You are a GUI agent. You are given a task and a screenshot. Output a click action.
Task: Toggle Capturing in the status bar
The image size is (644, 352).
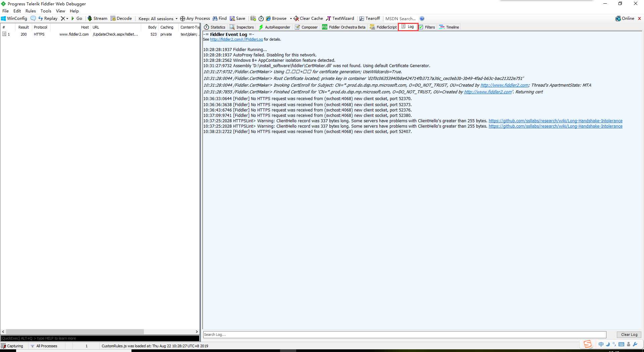[12, 346]
